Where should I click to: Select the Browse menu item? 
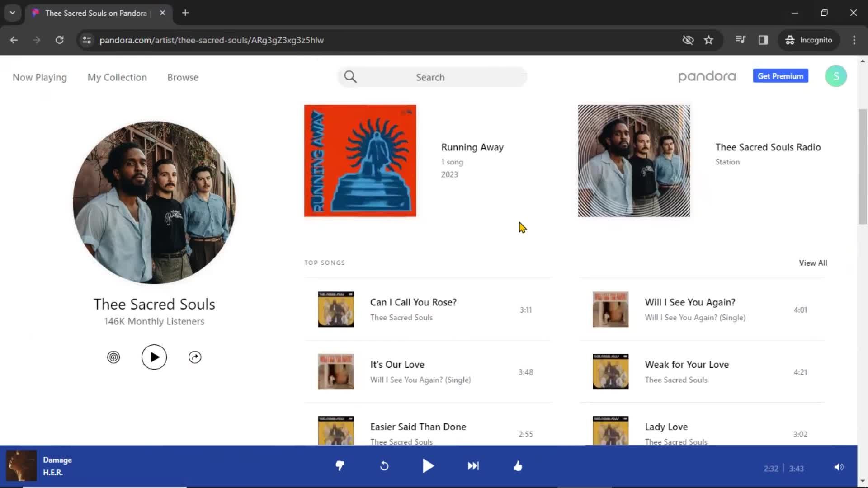[x=183, y=77]
